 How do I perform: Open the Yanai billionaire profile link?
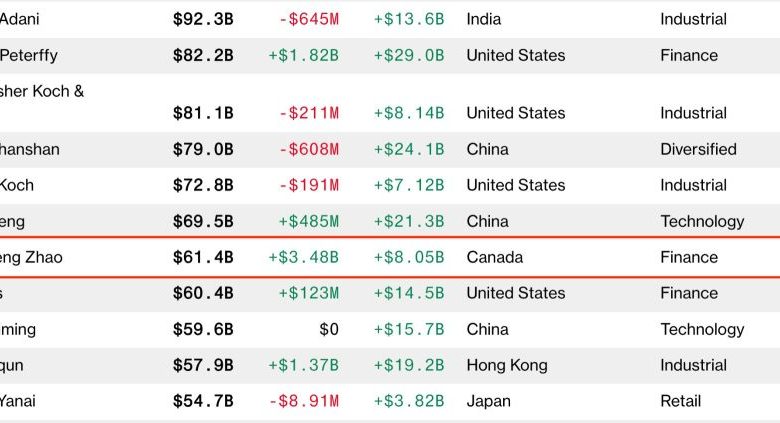pos(17,401)
